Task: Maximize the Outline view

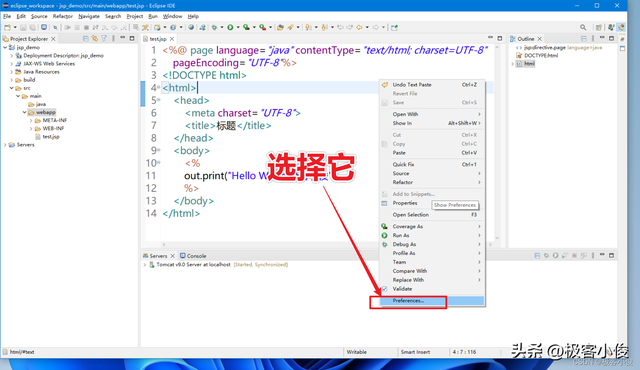Action: point(611,38)
